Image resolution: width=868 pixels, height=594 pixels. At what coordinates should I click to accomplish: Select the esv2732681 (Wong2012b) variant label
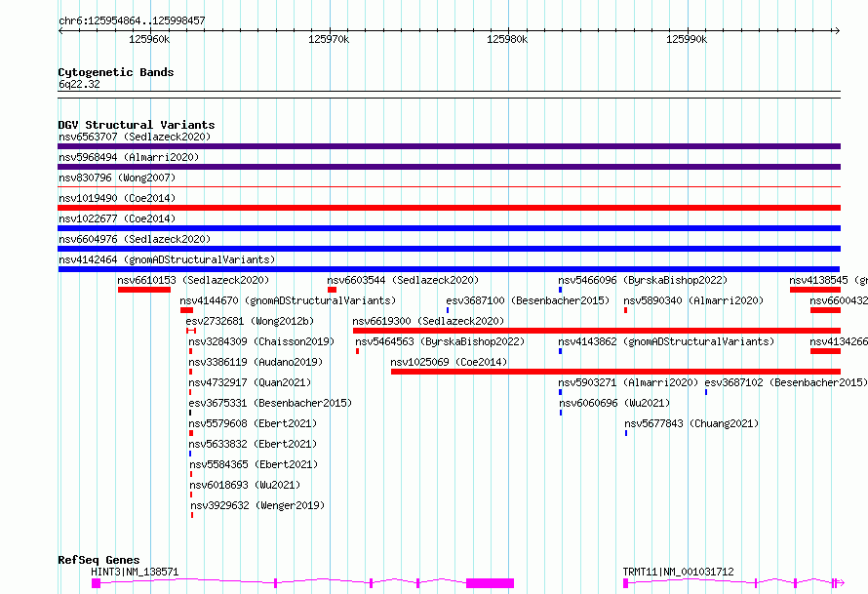point(250,321)
